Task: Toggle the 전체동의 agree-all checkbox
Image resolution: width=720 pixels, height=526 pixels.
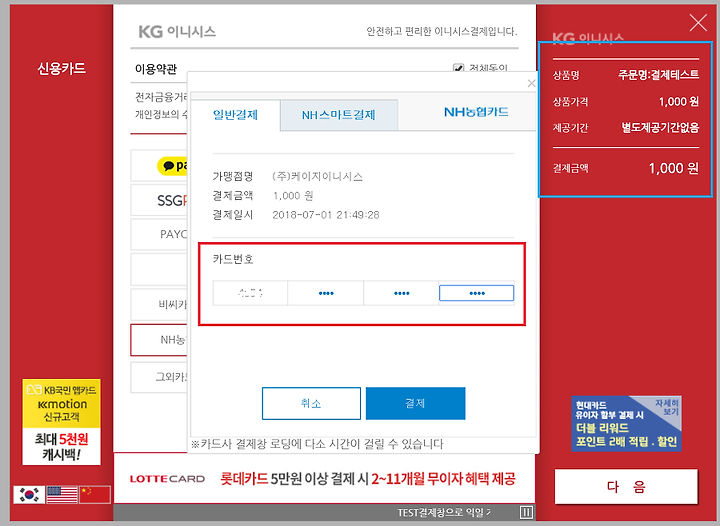Action: point(458,68)
